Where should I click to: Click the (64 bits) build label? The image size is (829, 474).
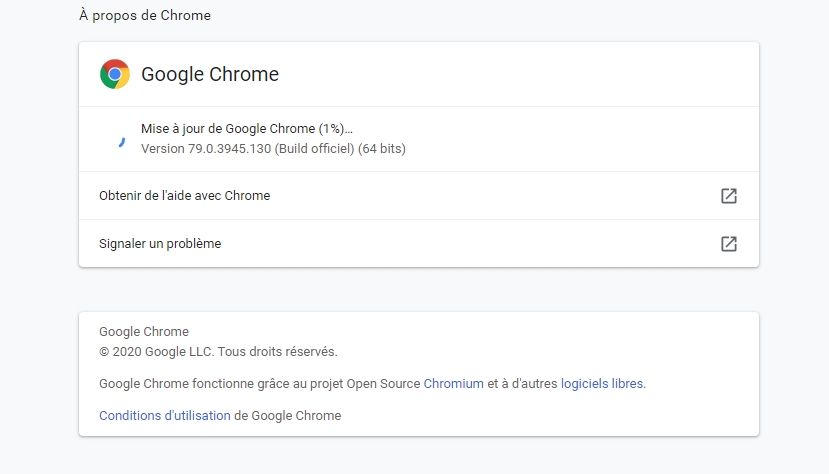[382, 148]
